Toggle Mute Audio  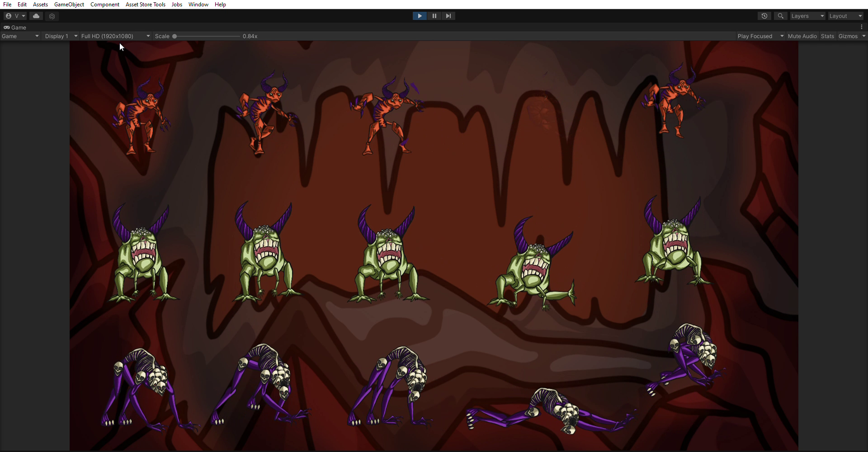802,36
